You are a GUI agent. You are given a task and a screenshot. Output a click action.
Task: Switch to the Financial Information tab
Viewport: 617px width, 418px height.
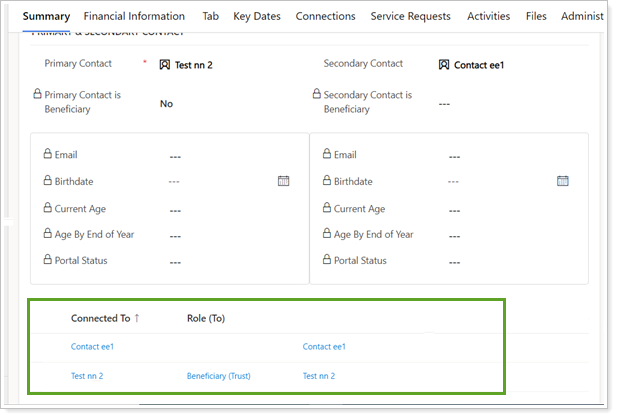[x=134, y=16]
